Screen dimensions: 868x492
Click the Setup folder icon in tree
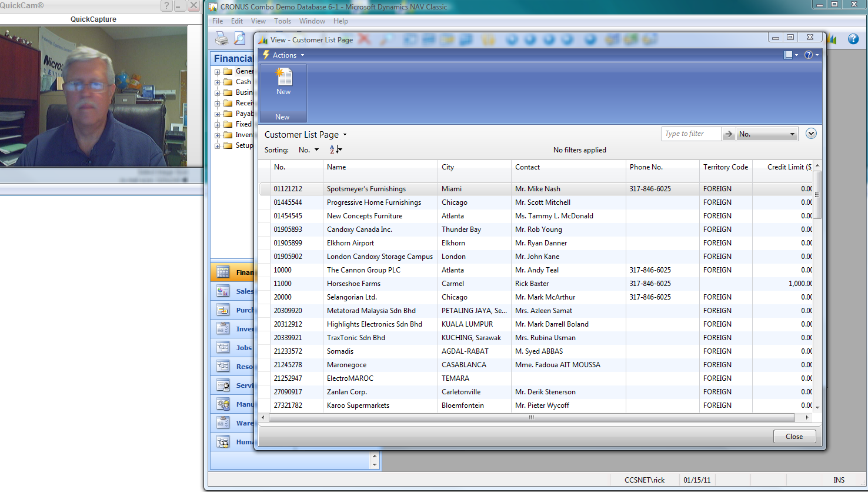[228, 145]
